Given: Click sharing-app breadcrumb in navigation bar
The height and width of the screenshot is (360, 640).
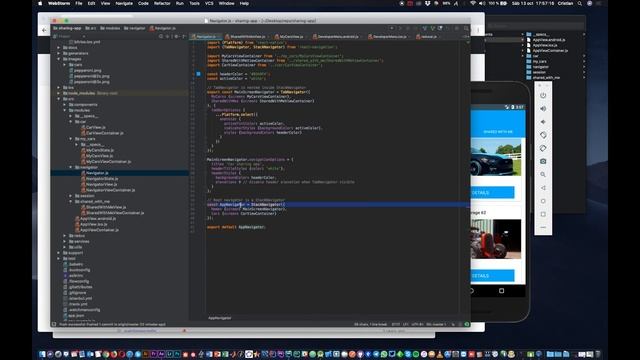Looking at the screenshot, I should click(x=67, y=28).
